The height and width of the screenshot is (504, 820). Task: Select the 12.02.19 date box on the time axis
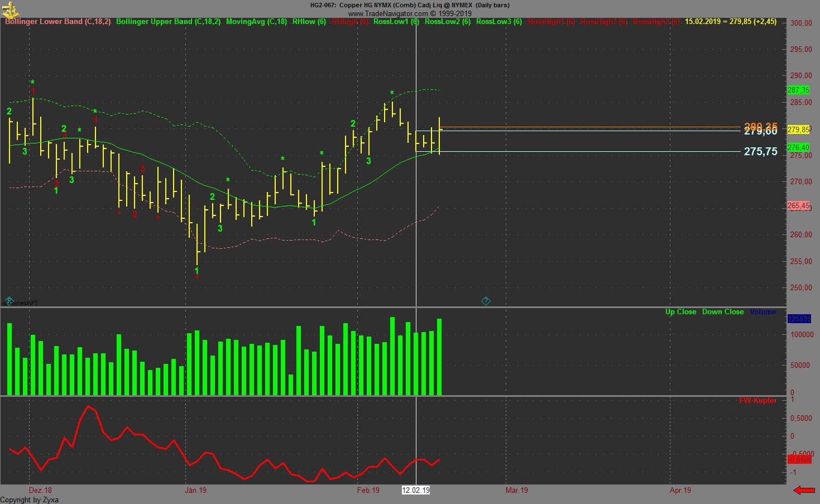tap(416, 491)
